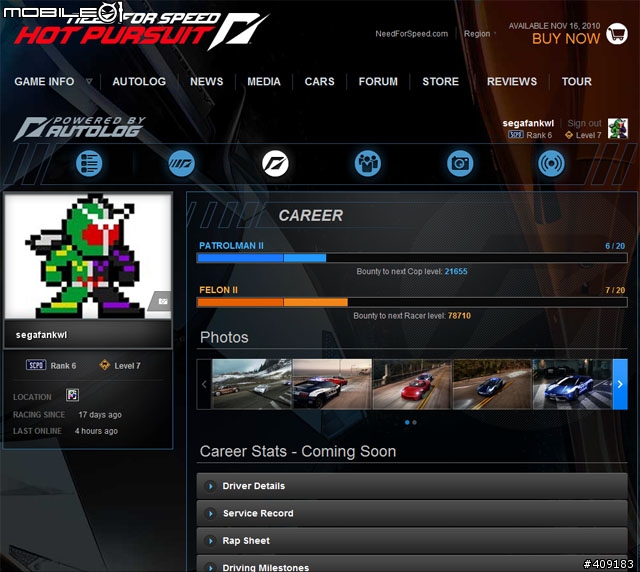This screenshot has width=640, height=572.
Task: Open the Game Info menu
Action: pyautogui.click(x=44, y=81)
